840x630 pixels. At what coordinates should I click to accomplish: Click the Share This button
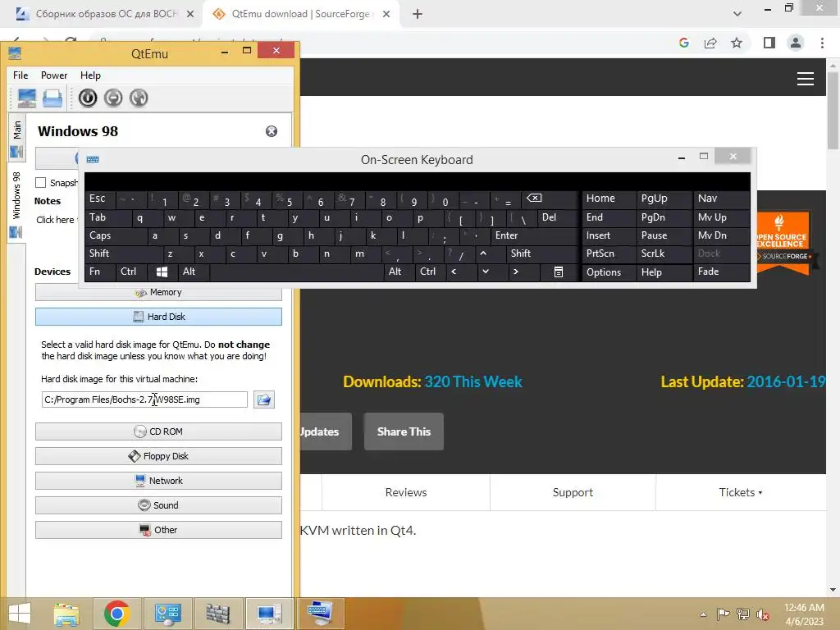404,431
